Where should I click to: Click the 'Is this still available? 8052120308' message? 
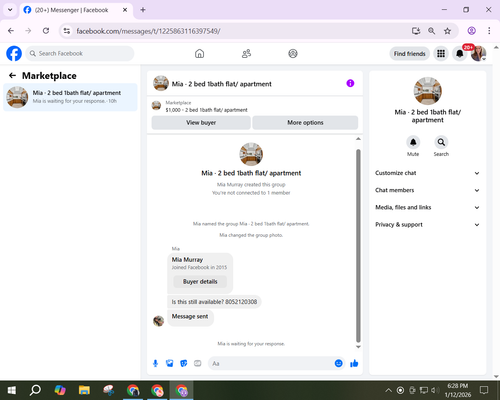(214, 302)
